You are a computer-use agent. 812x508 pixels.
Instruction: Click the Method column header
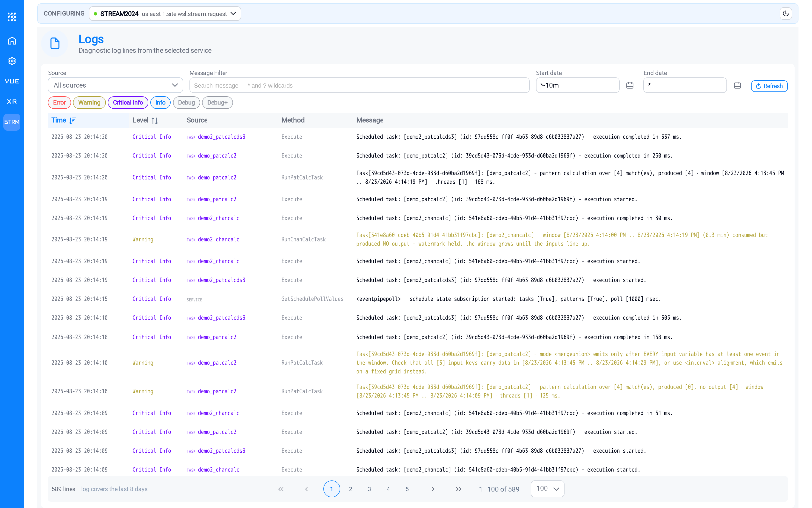point(293,120)
